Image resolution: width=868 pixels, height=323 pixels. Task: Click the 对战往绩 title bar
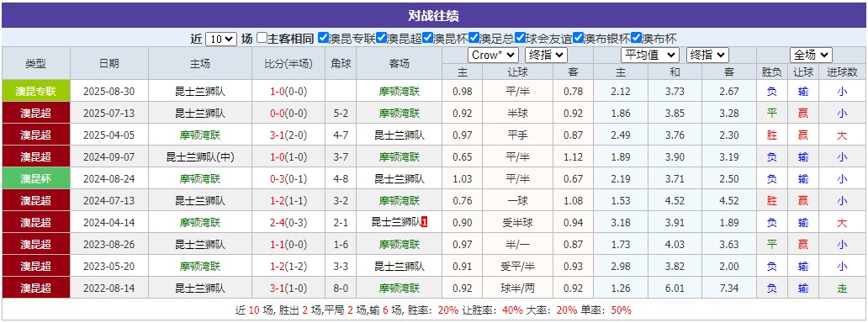[434, 15]
